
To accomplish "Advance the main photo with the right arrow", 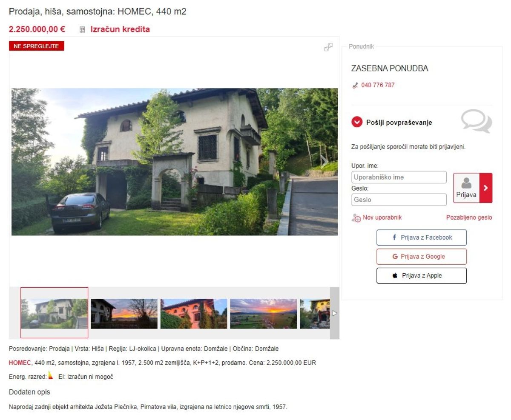I will pyautogui.click(x=325, y=161).
